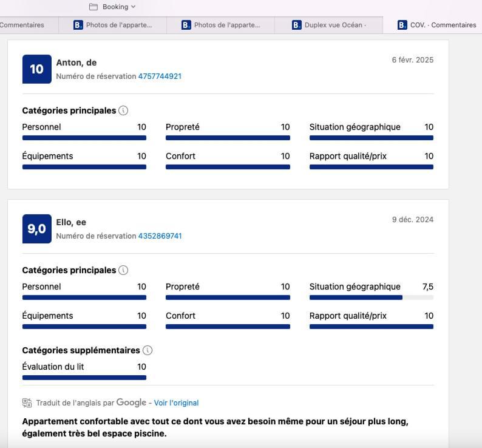This screenshot has height=448, width=482.
Task: Click info icon beside Anton's Catégories principales
Action: point(123,110)
